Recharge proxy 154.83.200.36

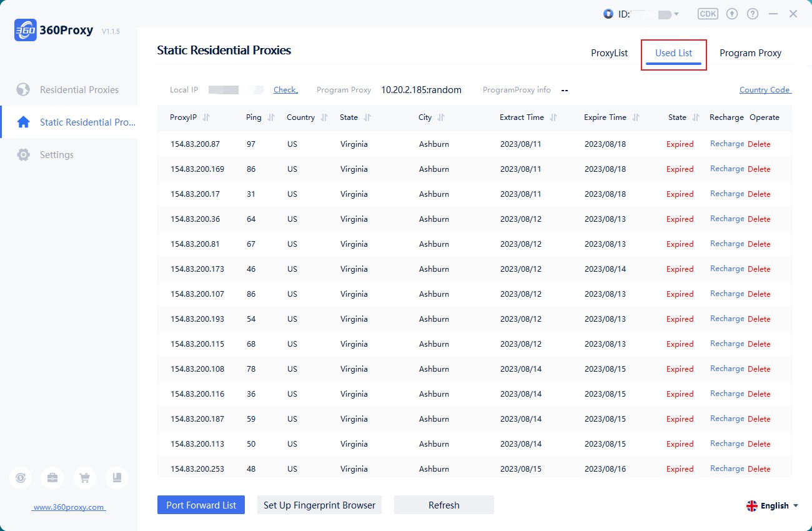(727, 219)
